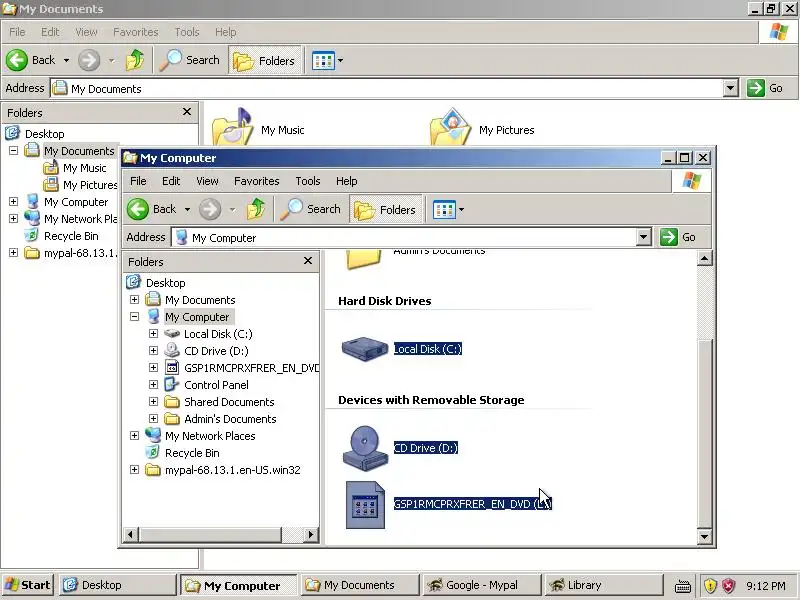Expand Shared Documents tree node
This screenshot has height=600, width=800.
[x=153, y=402]
